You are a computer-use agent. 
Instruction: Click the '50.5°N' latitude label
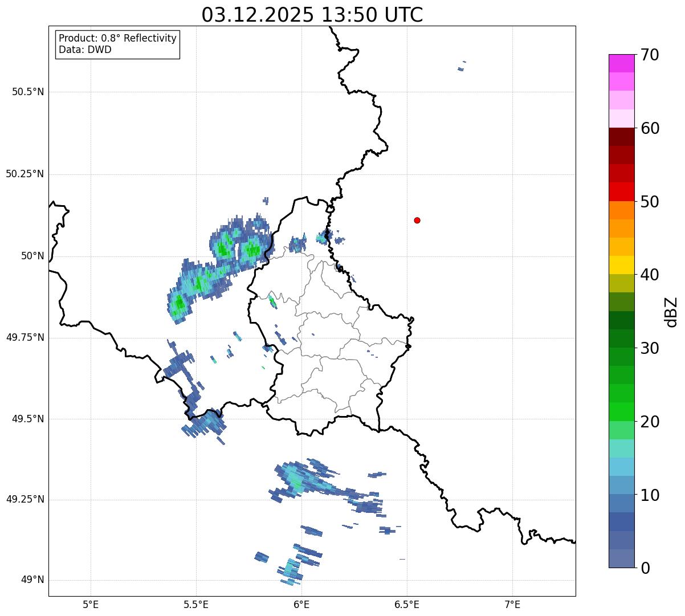[28, 92]
